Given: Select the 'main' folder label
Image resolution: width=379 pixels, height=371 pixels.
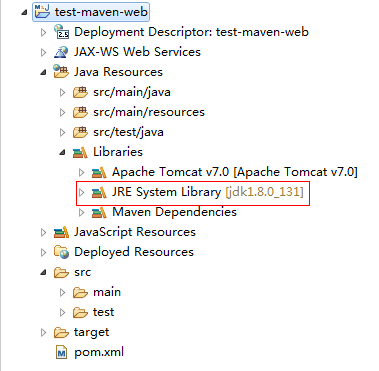Looking at the screenshot, I should click(107, 292).
